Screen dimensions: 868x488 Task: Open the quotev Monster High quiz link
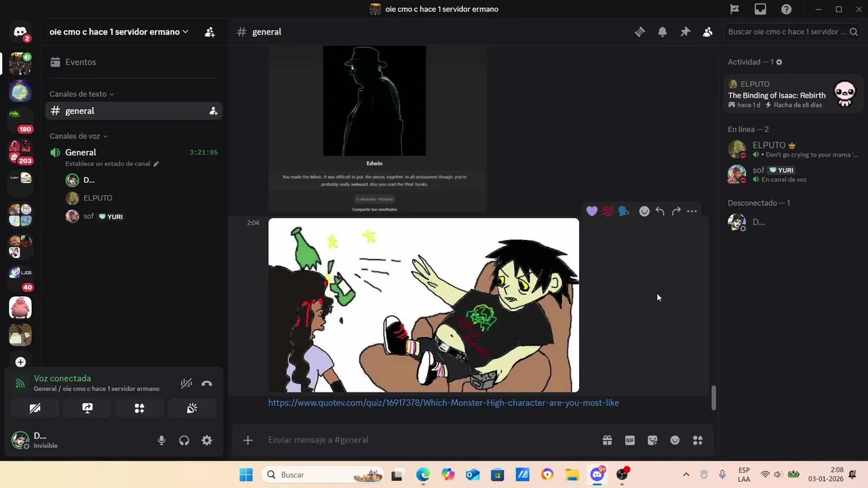pos(443,403)
